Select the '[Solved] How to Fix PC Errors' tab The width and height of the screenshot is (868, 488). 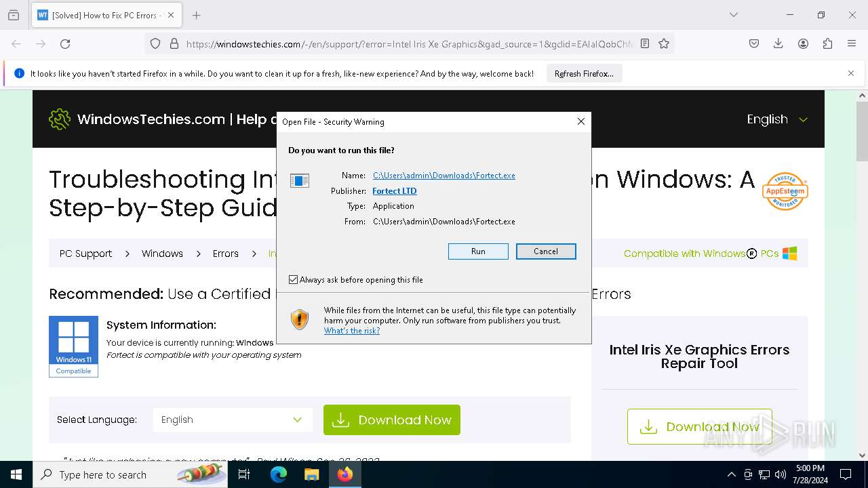point(106,15)
